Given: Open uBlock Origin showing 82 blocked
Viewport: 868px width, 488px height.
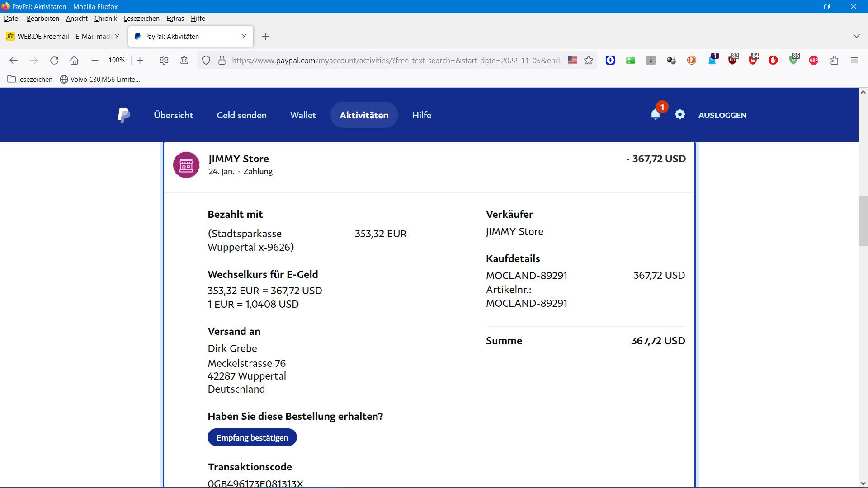Looking at the screenshot, I should tap(733, 60).
